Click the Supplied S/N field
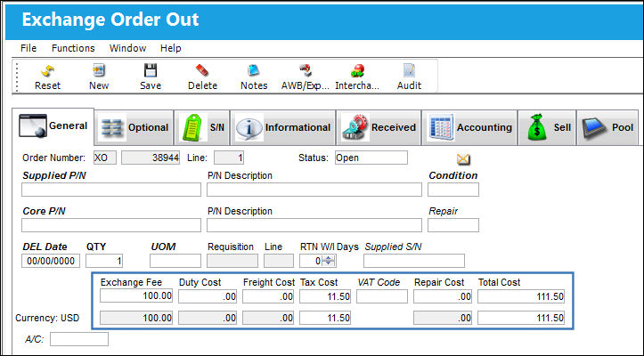Image resolution: width=644 pixels, height=356 pixels. click(414, 261)
